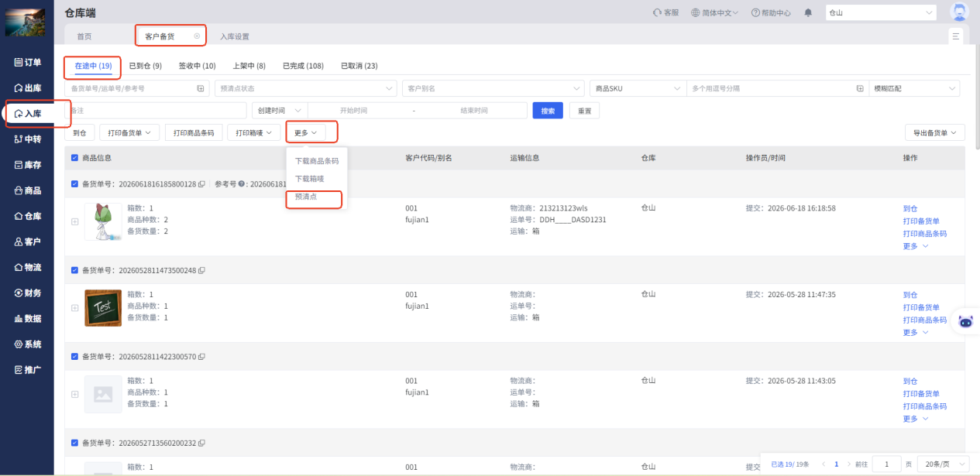Open the 商品 section in the sidebar
This screenshot has width=980, height=476.
tap(28, 190)
